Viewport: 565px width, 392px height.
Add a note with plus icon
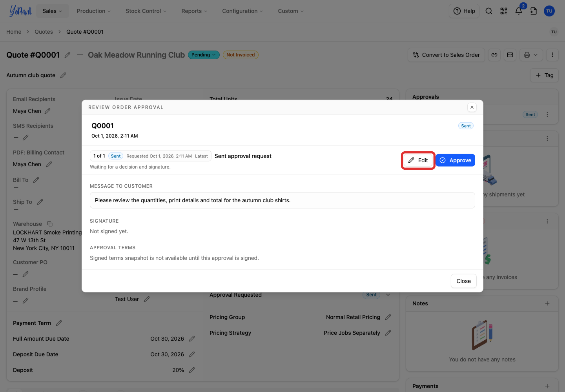[547, 303]
